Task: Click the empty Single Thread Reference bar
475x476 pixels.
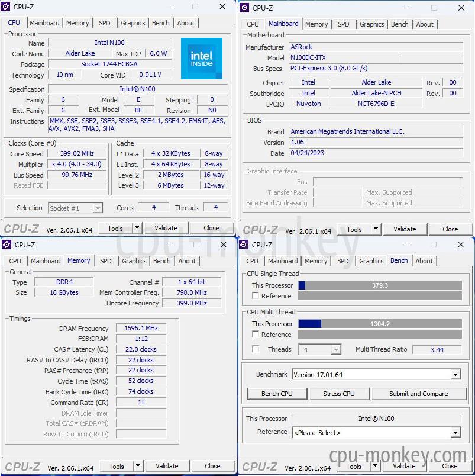Action: [x=380, y=296]
